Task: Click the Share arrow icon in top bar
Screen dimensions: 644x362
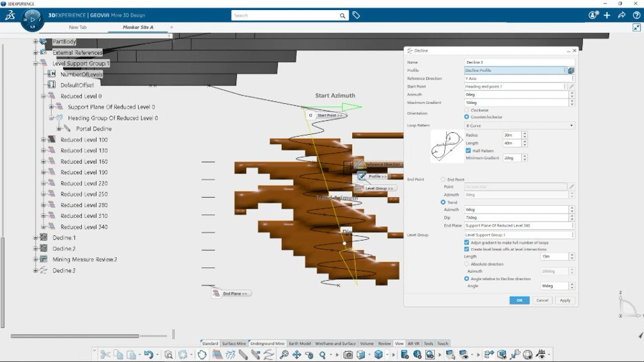Action: tap(621, 15)
